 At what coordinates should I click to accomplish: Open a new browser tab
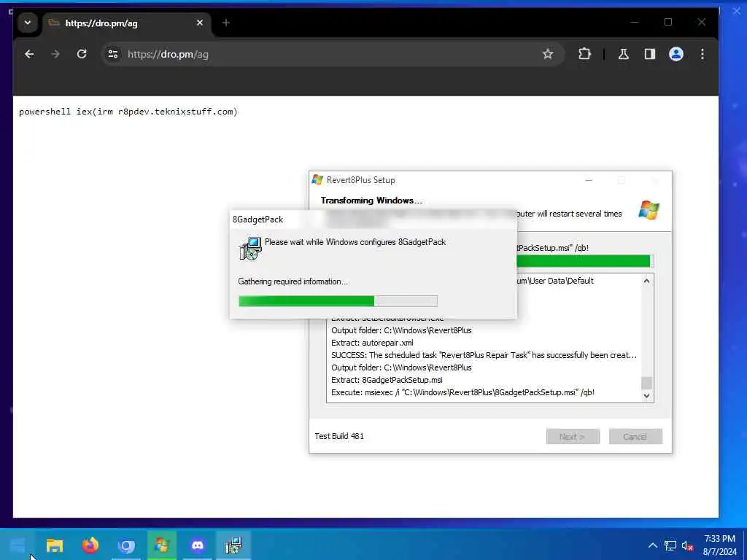coord(226,23)
